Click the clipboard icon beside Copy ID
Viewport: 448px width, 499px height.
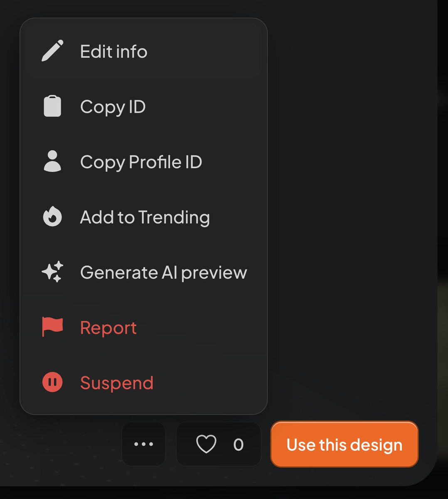coord(52,106)
